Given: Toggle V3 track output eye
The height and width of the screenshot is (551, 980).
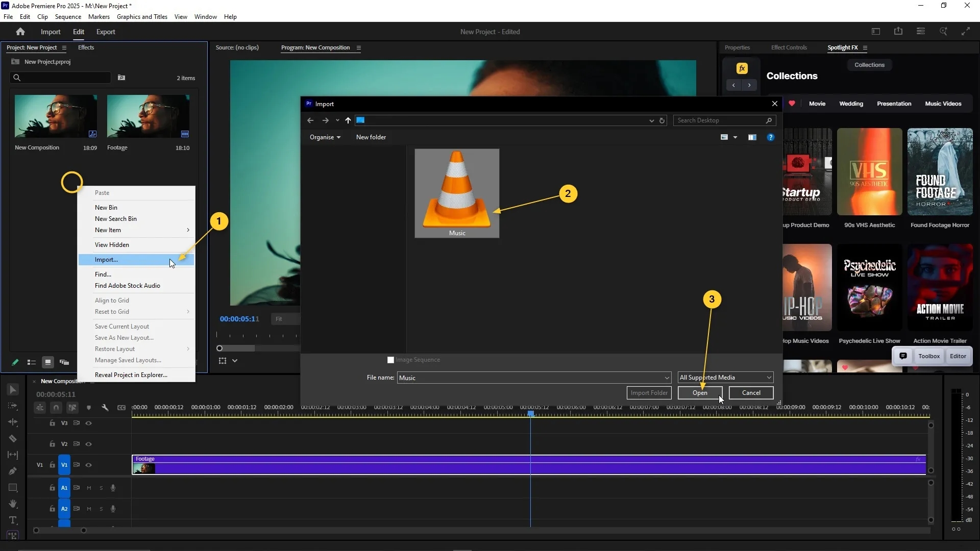Looking at the screenshot, I should click(88, 423).
